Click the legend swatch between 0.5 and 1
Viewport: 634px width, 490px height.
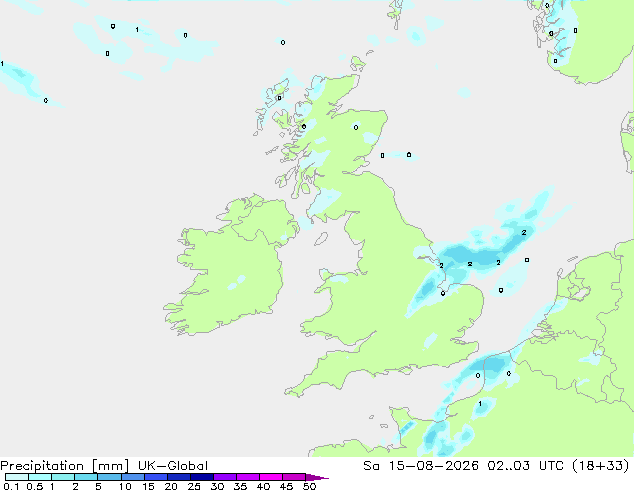click(x=40, y=477)
